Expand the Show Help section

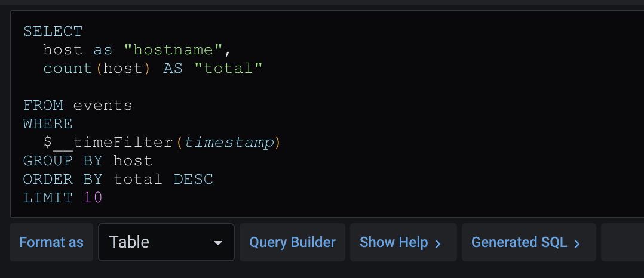coord(403,242)
